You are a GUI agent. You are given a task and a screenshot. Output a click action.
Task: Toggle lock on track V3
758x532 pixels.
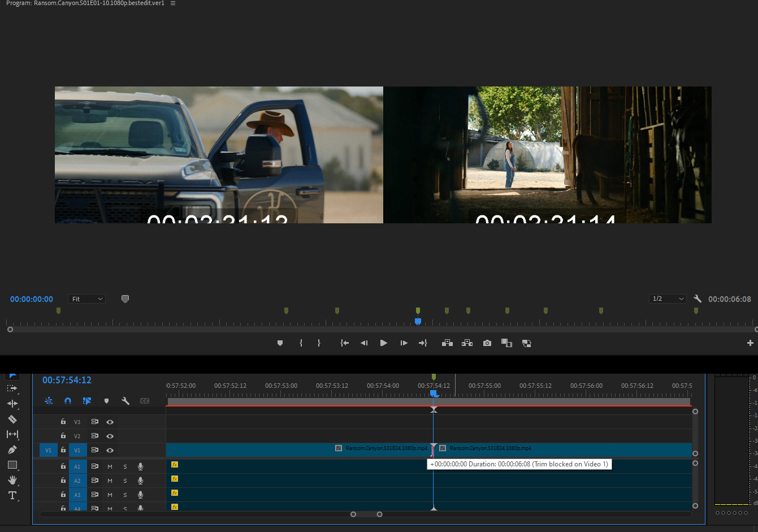(63, 422)
